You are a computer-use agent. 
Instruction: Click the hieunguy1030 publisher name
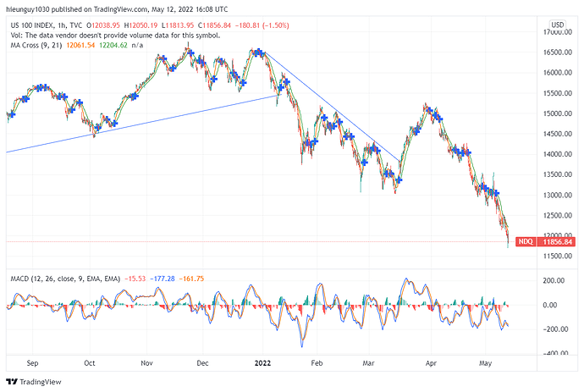pos(34,7)
